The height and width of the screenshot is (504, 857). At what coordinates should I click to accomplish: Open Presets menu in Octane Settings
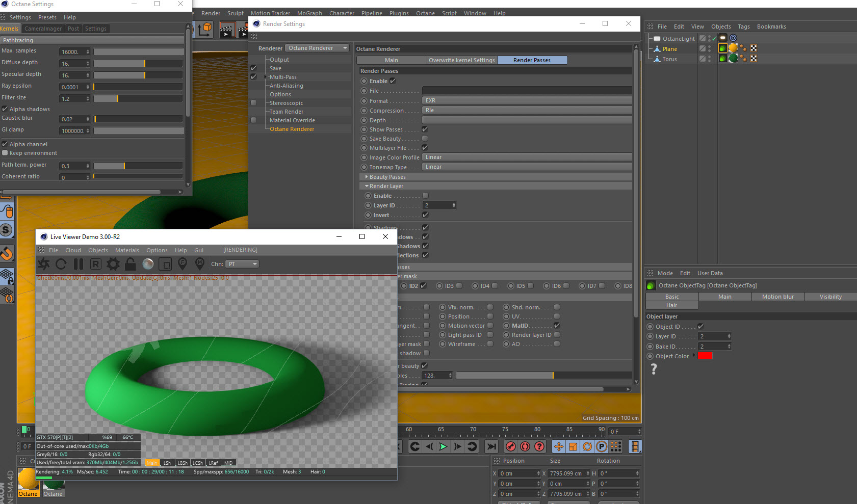click(x=47, y=17)
